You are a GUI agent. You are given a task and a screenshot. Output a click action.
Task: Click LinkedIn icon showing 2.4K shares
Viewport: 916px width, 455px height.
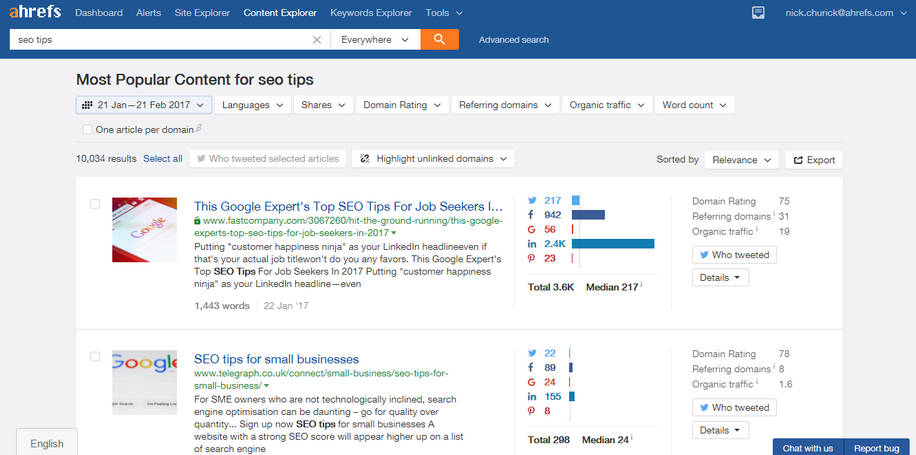tap(532, 244)
